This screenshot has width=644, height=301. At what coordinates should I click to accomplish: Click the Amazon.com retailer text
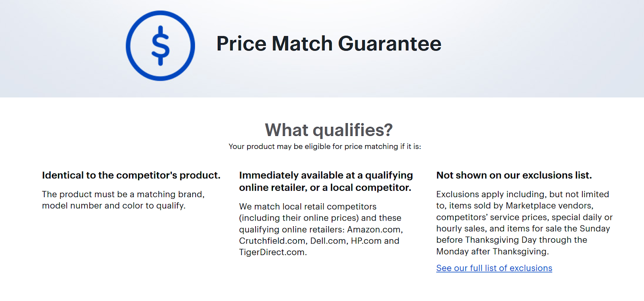pyautogui.click(x=375, y=230)
